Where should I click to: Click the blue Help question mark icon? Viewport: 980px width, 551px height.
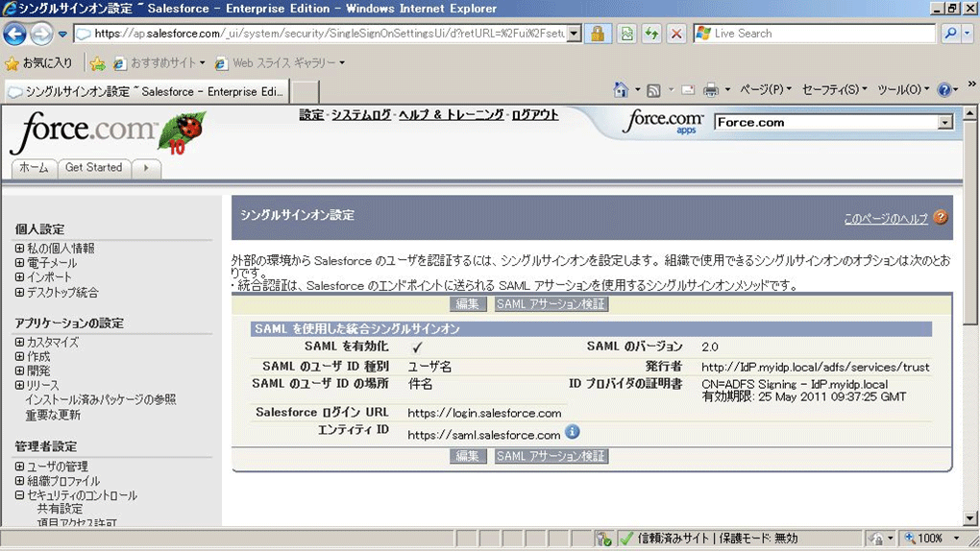[x=944, y=90]
